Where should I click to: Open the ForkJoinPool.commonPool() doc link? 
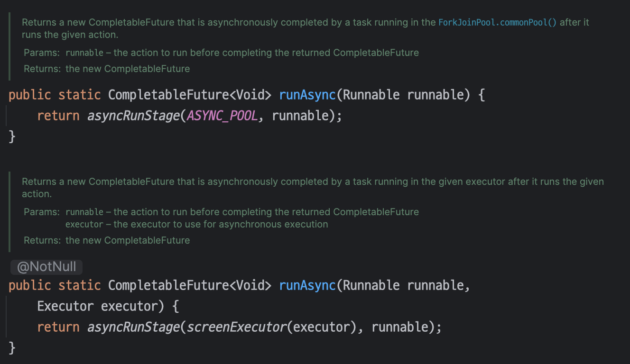point(497,22)
